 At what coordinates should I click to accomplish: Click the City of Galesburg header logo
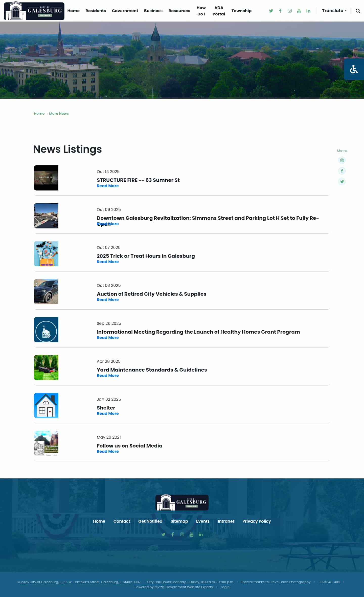34,11
